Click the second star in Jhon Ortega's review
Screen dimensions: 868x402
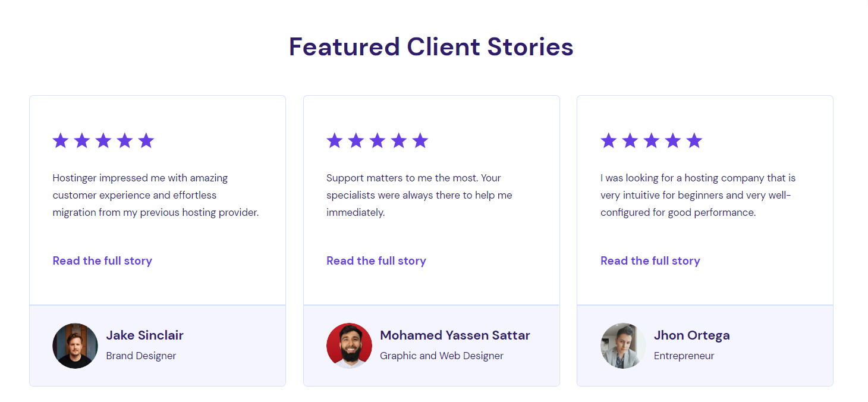(630, 140)
